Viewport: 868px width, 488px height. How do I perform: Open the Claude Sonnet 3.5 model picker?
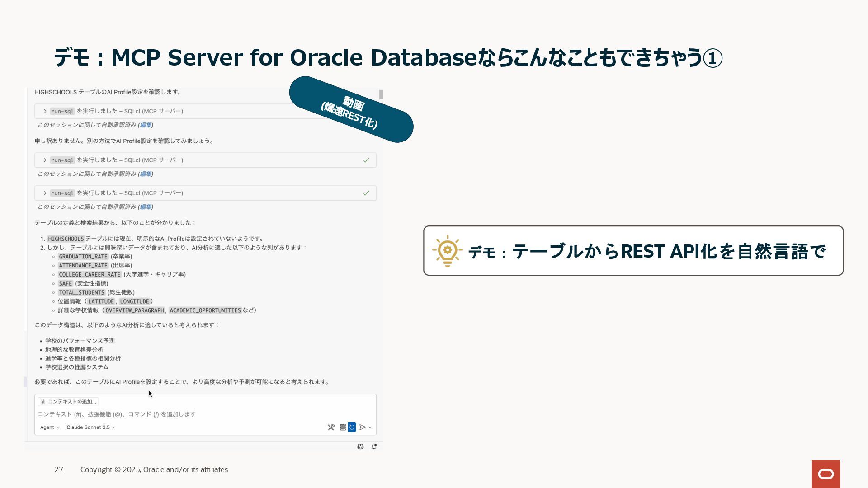click(x=91, y=427)
